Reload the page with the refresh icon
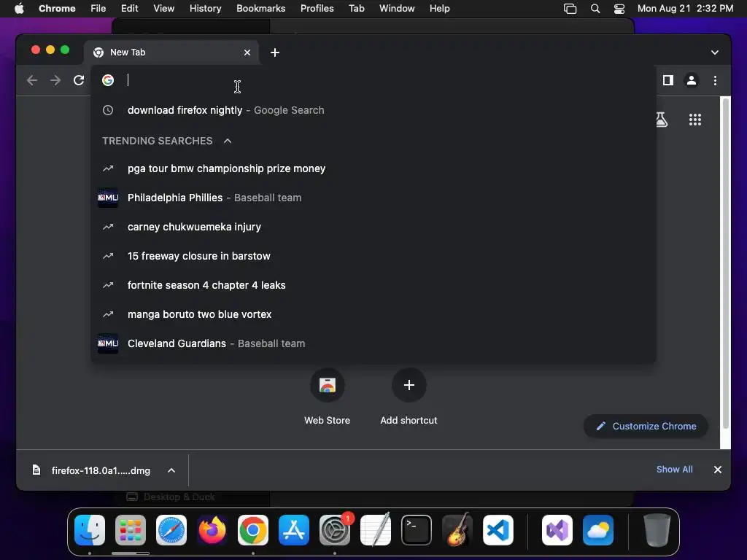Image resolution: width=747 pixels, height=560 pixels. click(79, 80)
